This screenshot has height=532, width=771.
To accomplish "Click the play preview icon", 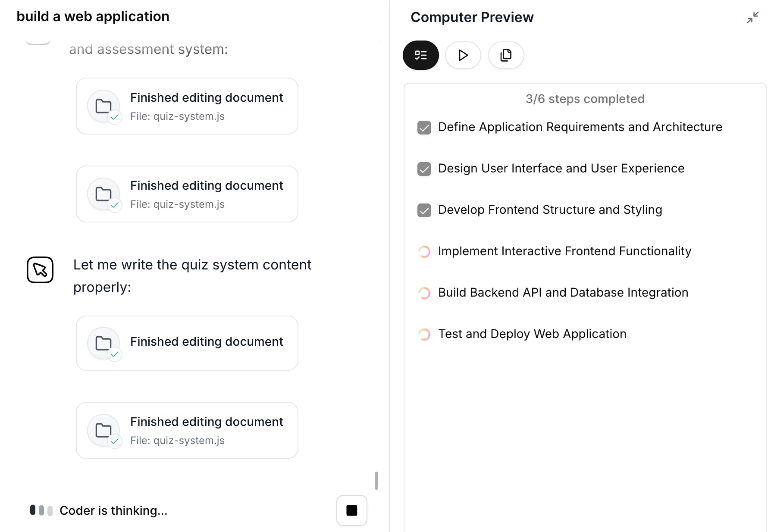I will 463,55.
